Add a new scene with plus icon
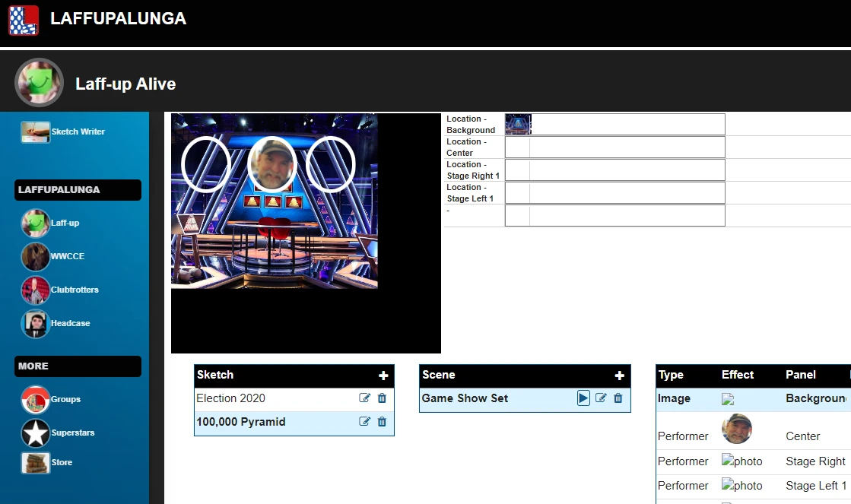Viewport: 851px width, 504px height. [620, 376]
